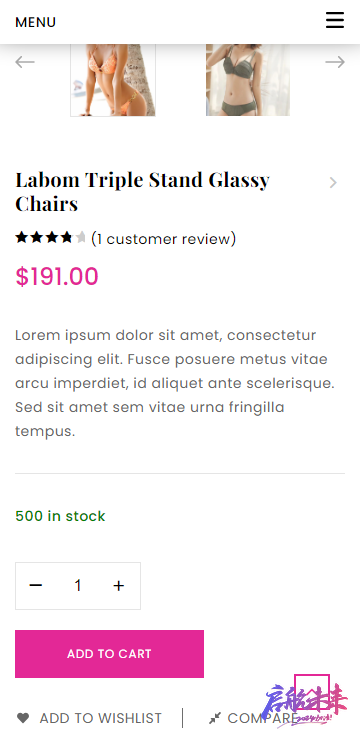This screenshot has width=360, height=740.
Task: Show next thumbnails with right arrow
Action: coord(335,62)
